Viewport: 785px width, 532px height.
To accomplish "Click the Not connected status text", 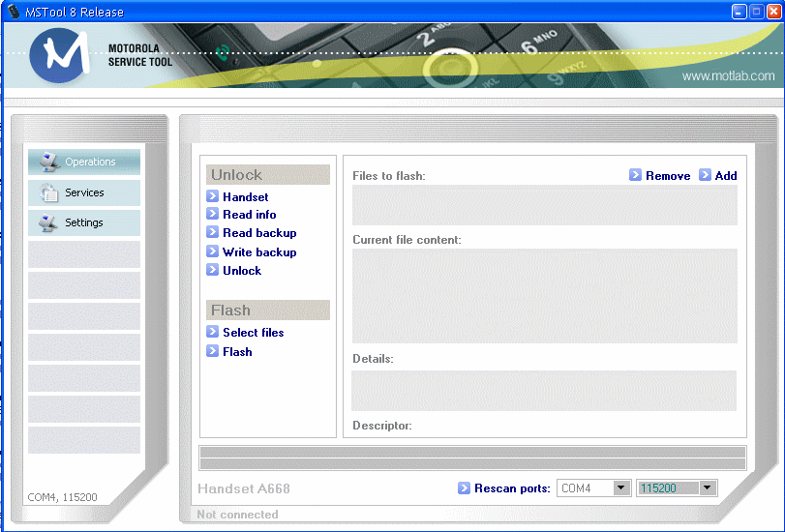I will pos(237,514).
